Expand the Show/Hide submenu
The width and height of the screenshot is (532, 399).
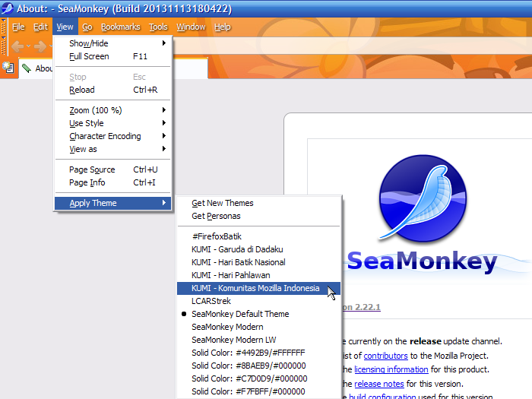113,43
